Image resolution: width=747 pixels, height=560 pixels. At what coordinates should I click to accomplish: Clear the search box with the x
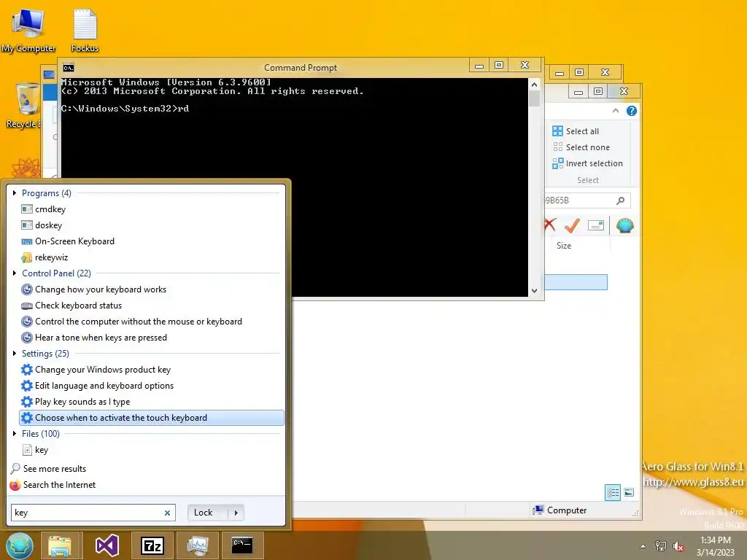[167, 513]
